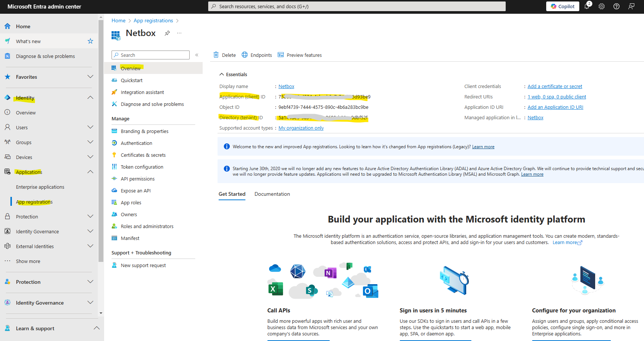Viewport: 644px width, 341px height.
Task: Click Learn more about identity platform
Action: [567, 242]
